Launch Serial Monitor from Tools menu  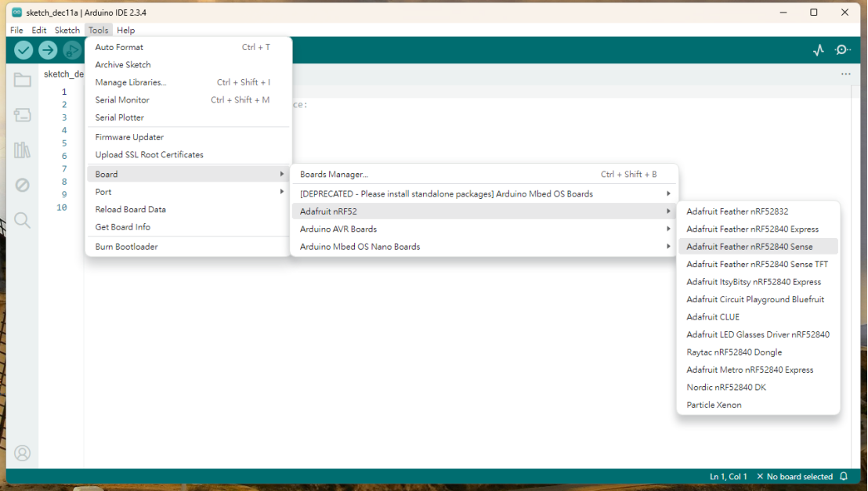pyautogui.click(x=188, y=100)
